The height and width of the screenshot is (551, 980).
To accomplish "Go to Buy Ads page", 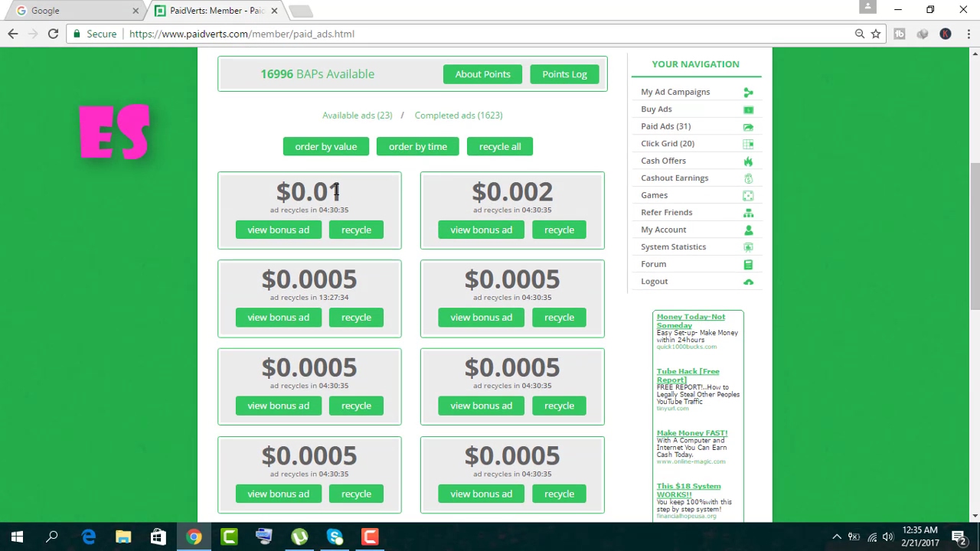I will [x=656, y=109].
